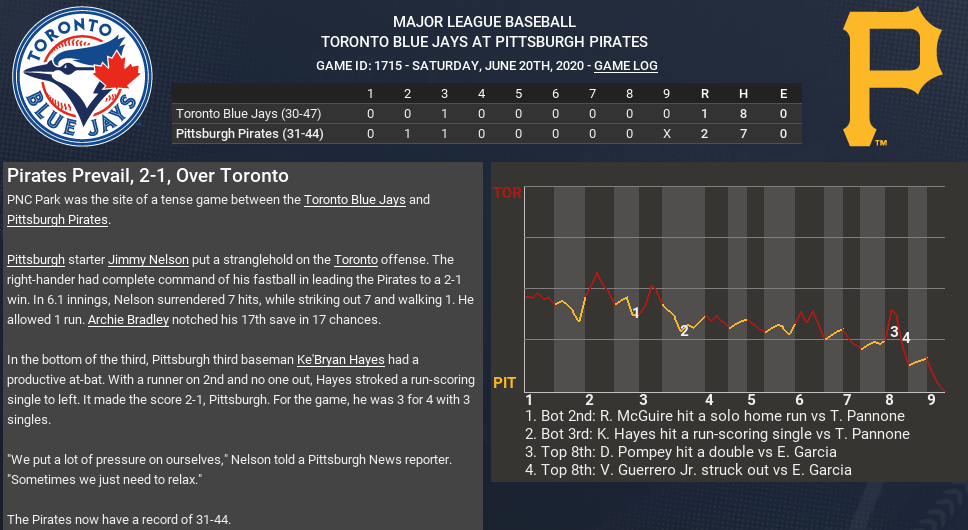Click the Pittsburgh Pirates (31-44) box score row

coord(249,133)
